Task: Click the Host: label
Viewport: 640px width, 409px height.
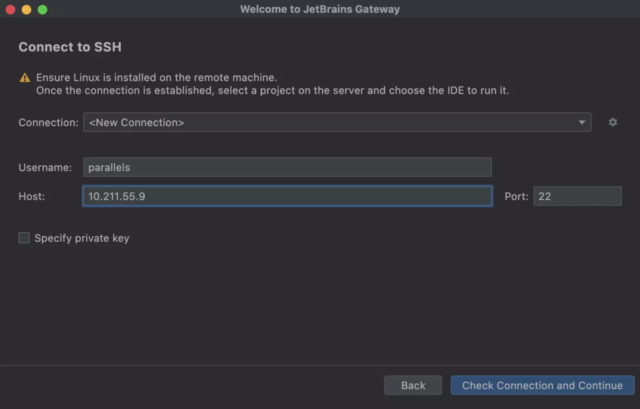Action: 31,196
